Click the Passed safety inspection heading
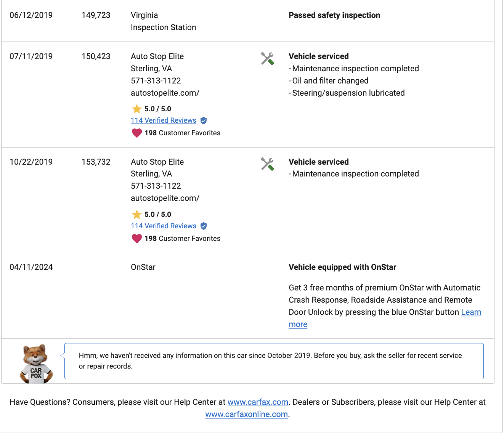 334,15
